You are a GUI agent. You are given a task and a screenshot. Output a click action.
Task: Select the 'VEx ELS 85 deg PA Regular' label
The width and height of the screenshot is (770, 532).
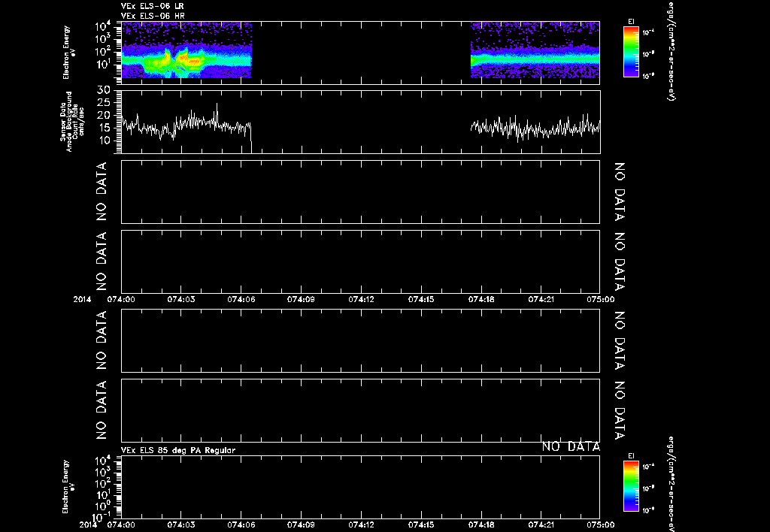(x=177, y=450)
